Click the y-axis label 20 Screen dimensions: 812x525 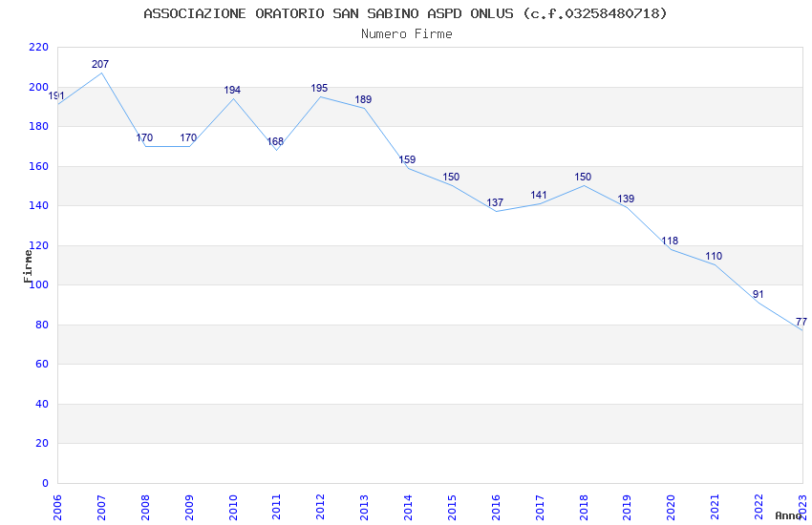pos(42,443)
